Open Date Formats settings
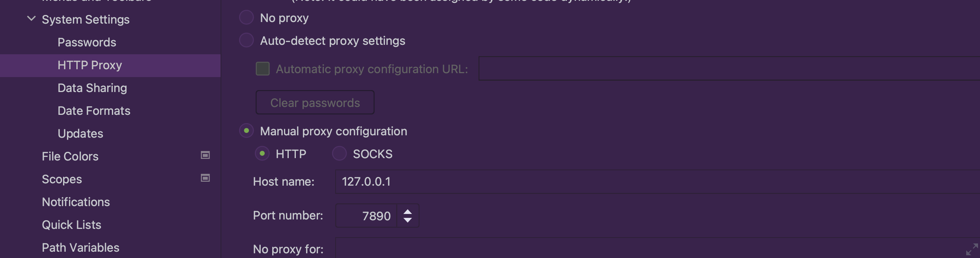Viewport: 980px width, 258px height. [94, 111]
